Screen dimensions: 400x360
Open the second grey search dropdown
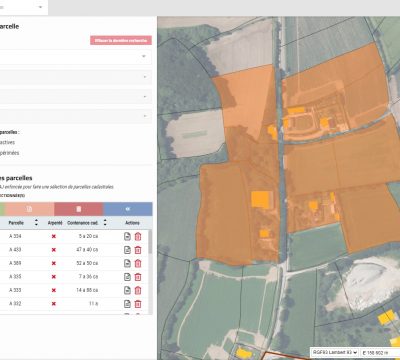[x=75, y=77]
